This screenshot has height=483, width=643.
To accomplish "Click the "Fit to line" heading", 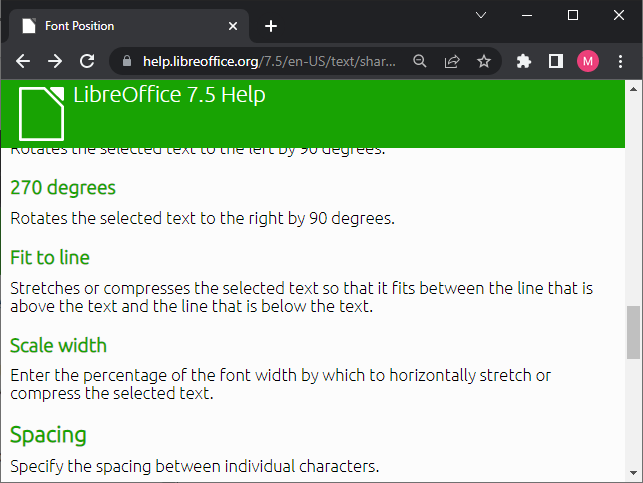I will coord(50,258).
